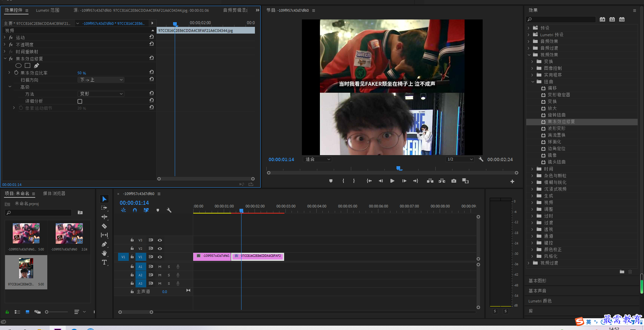Select the Hand tool
The height and width of the screenshot is (330, 644).
(x=104, y=253)
